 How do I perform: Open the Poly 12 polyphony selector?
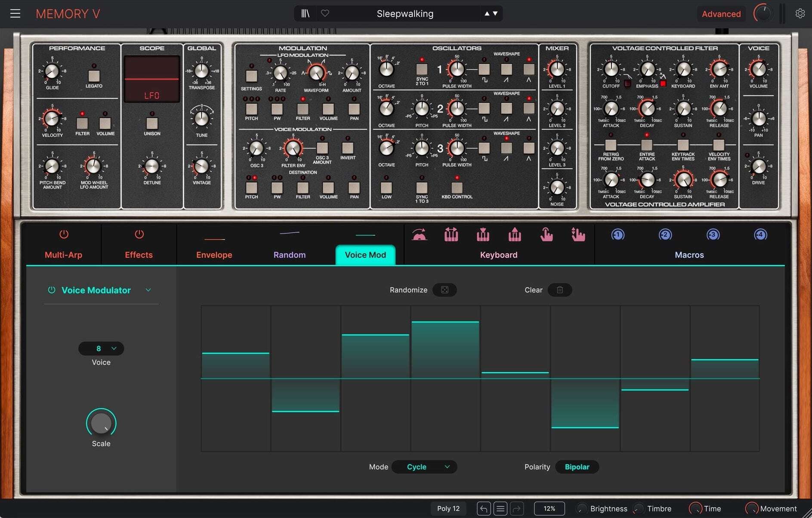(x=448, y=509)
